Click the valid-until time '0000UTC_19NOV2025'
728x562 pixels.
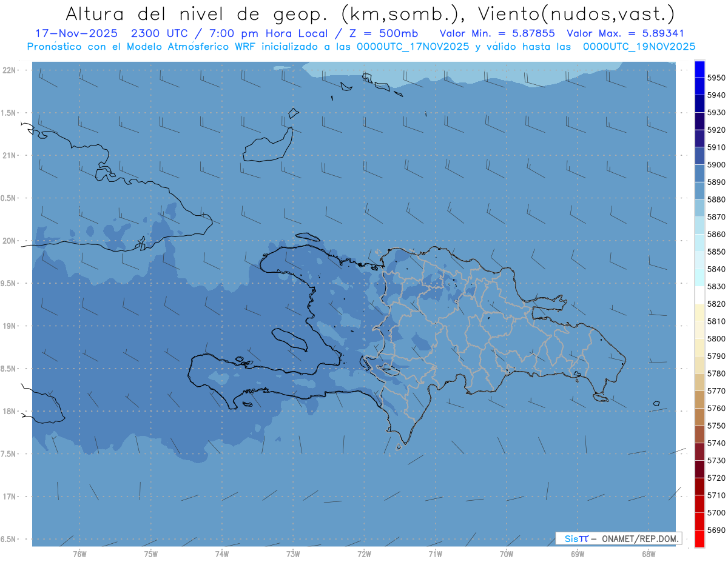tap(639, 47)
